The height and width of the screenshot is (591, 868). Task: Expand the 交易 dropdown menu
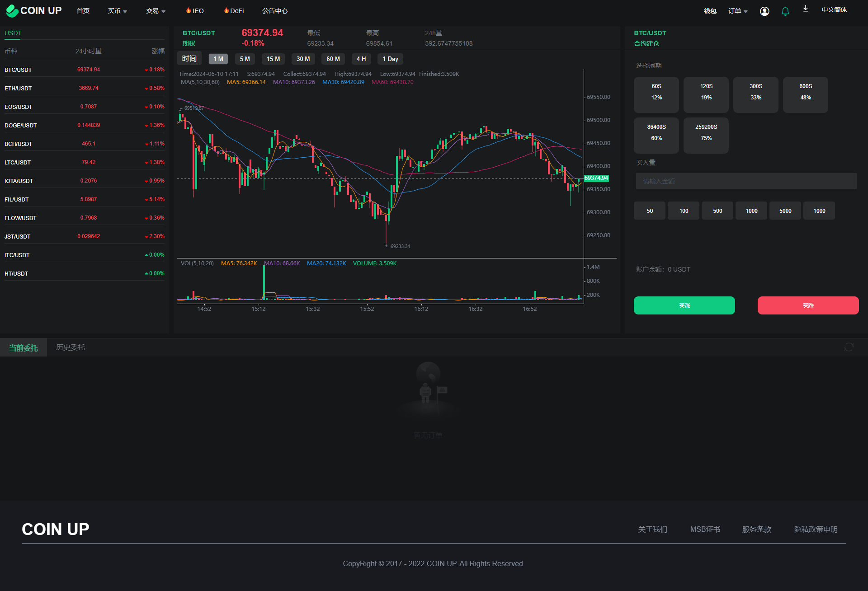tap(156, 11)
